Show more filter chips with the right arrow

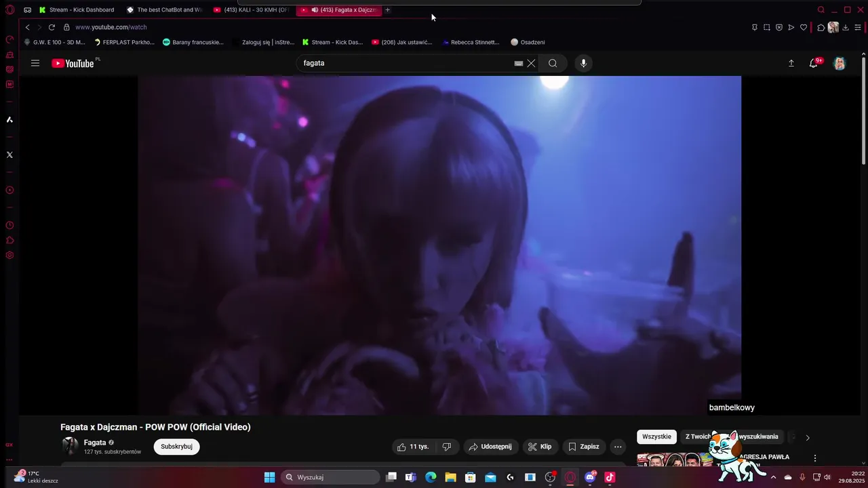tap(807, 437)
